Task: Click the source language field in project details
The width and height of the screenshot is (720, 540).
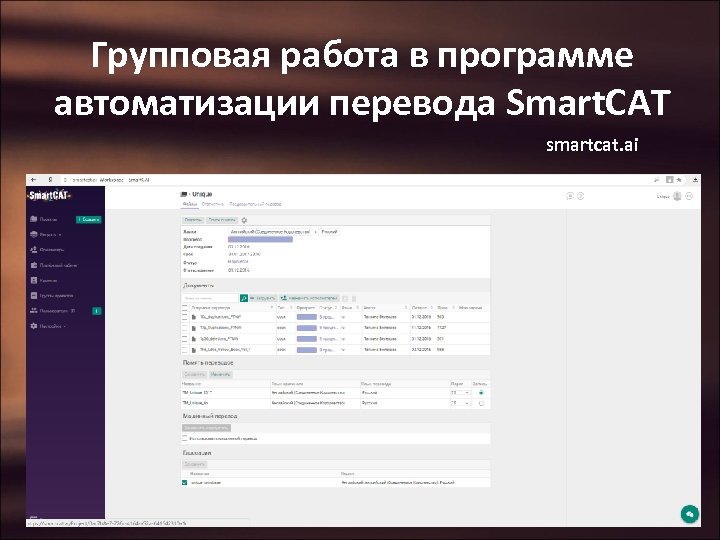Action: pos(270,232)
